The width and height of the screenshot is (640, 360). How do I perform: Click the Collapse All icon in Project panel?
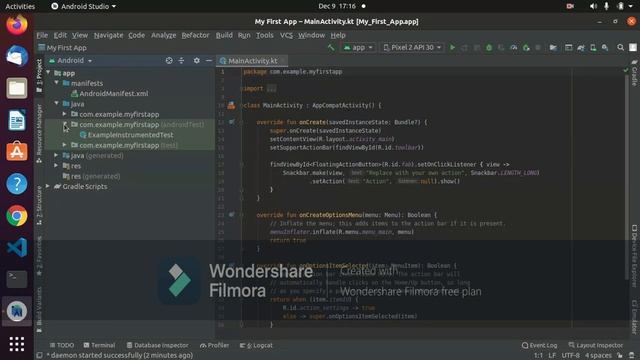click(x=182, y=60)
